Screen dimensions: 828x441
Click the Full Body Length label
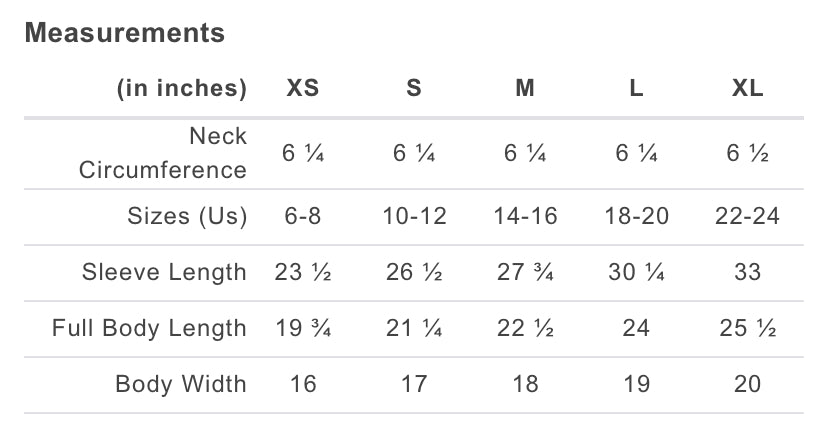(x=149, y=328)
